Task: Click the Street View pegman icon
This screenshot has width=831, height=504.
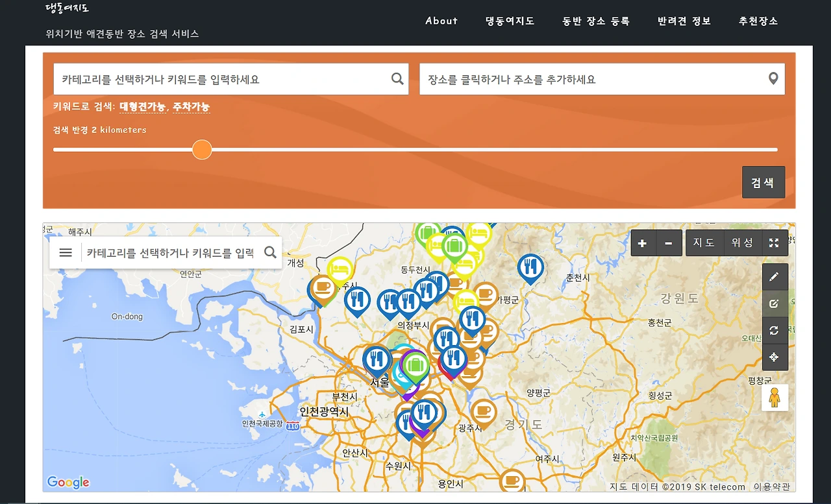Action: tap(775, 398)
